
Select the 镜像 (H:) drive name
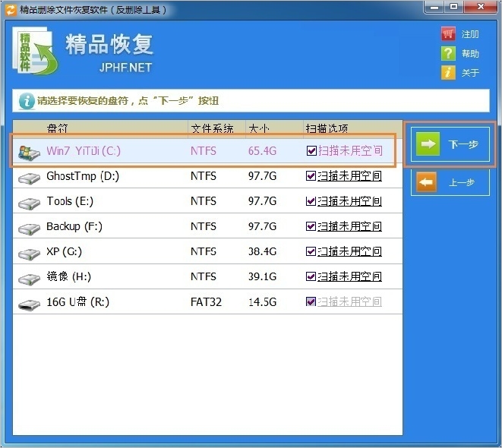(69, 276)
